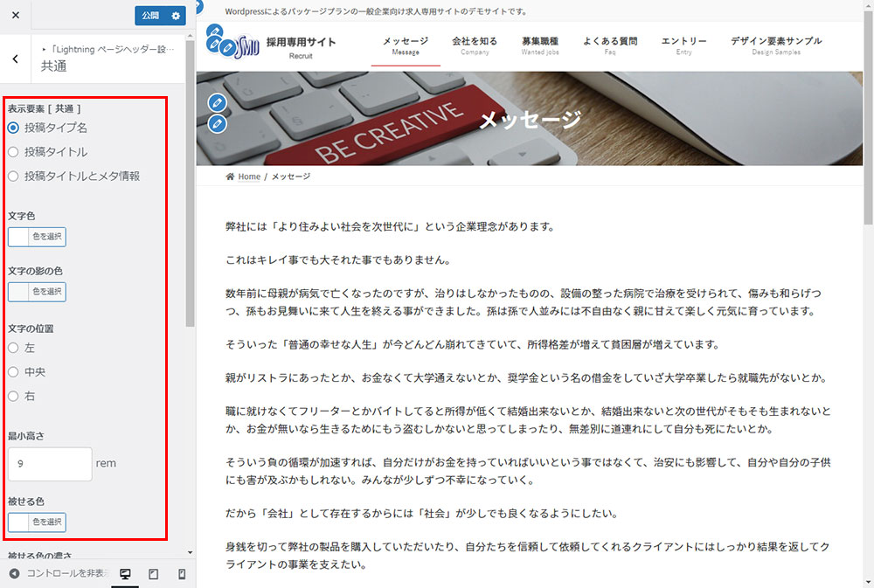Navigate to よくある質問 in site menu

coord(610,45)
